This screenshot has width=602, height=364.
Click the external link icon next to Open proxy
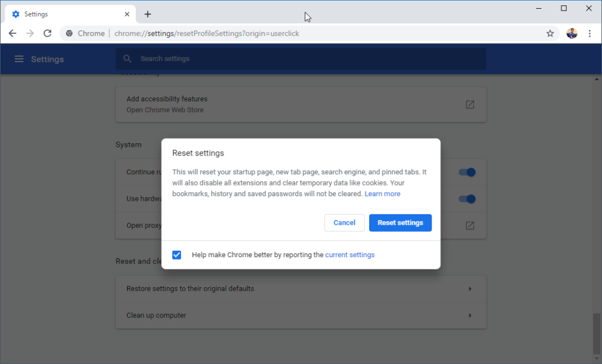(470, 225)
